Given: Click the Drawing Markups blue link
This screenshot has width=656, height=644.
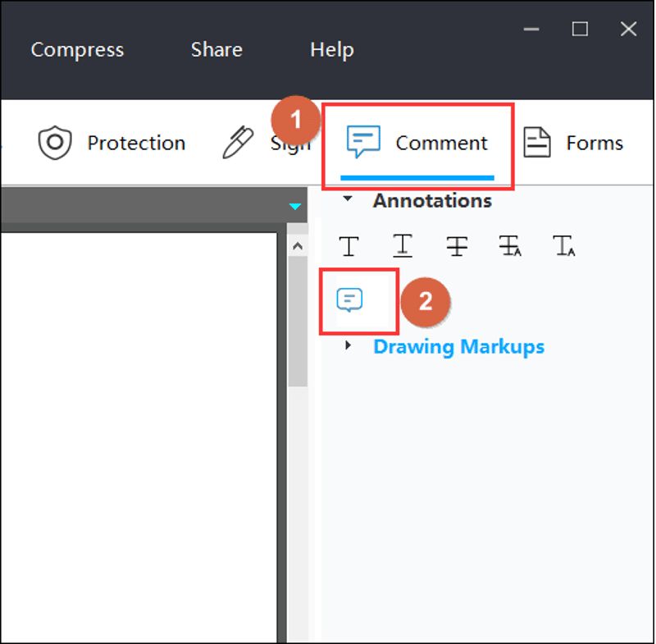Looking at the screenshot, I should point(458,346).
